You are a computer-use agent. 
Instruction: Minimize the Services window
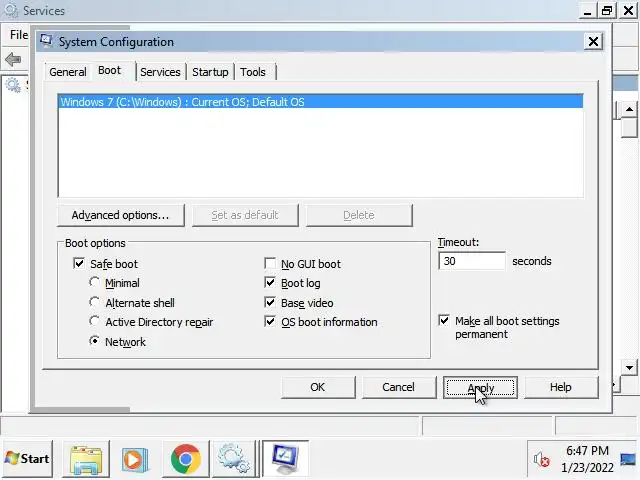pyautogui.click(x=588, y=11)
